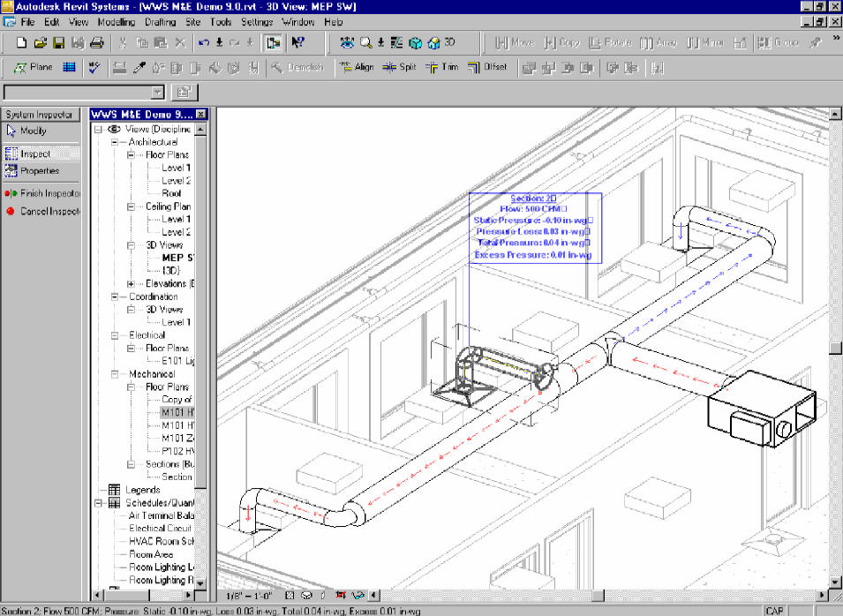Toggle the model graphics style icon
Image resolution: width=843 pixels, height=616 pixels.
tap(306, 596)
